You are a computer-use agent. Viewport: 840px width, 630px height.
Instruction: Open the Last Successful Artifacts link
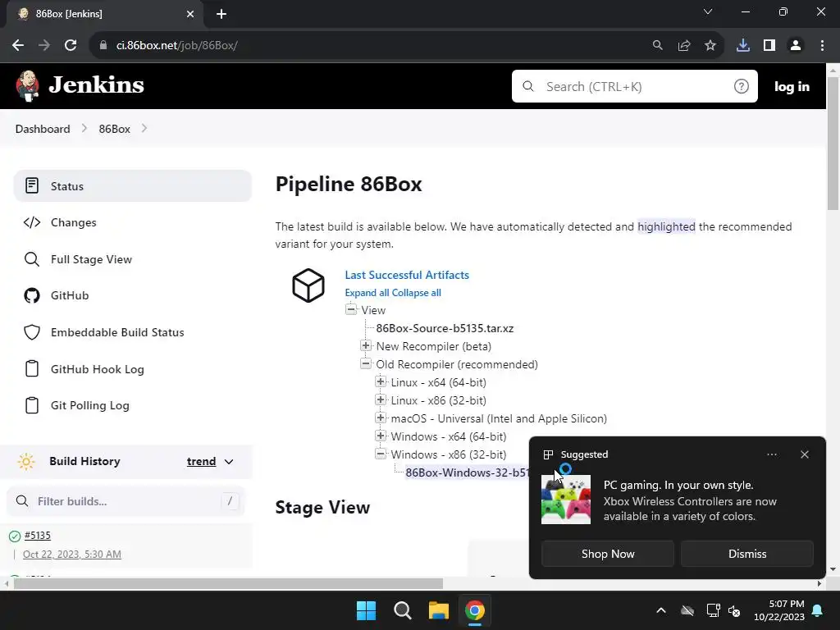407,275
